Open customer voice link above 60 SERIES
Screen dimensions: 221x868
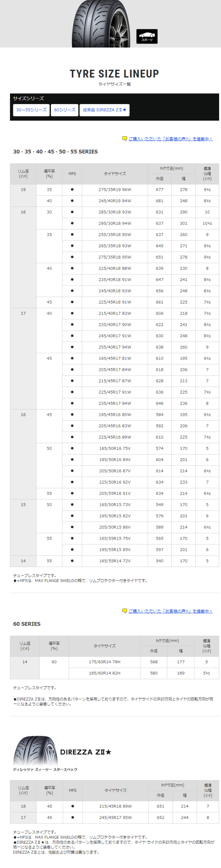pos(171,611)
